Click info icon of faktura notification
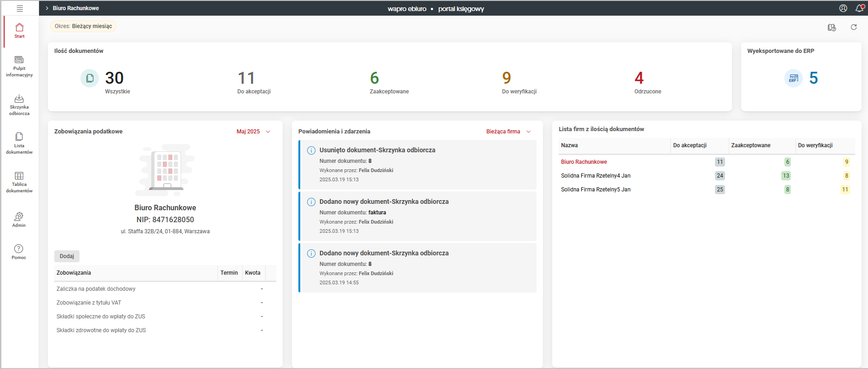The width and height of the screenshot is (868, 369). 311,202
